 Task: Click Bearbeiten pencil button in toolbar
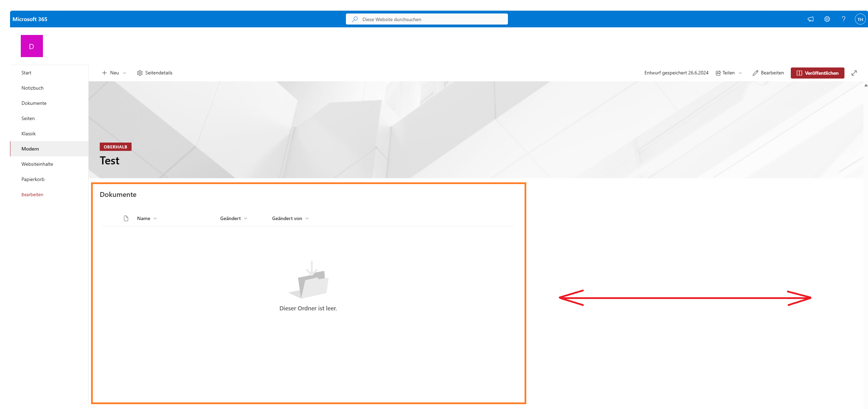(768, 73)
